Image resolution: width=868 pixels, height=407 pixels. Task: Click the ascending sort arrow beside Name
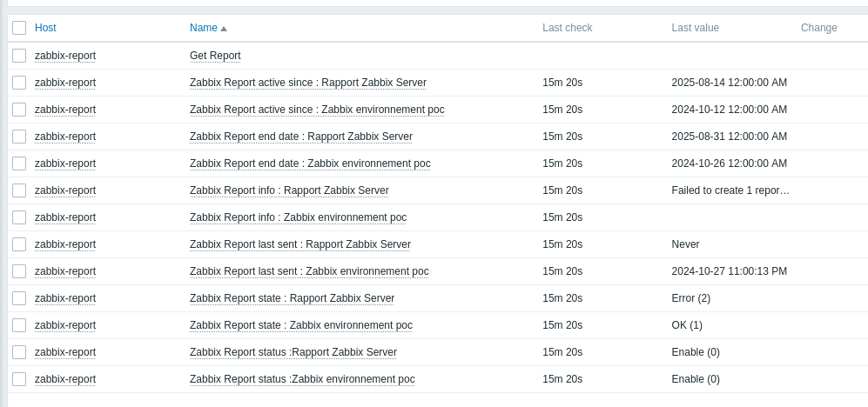224,29
